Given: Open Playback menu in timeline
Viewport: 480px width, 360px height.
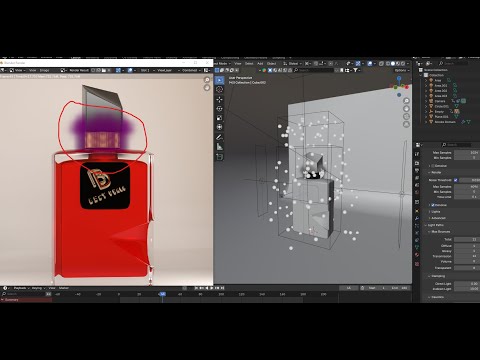Looking at the screenshot, I should [x=21, y=288].
